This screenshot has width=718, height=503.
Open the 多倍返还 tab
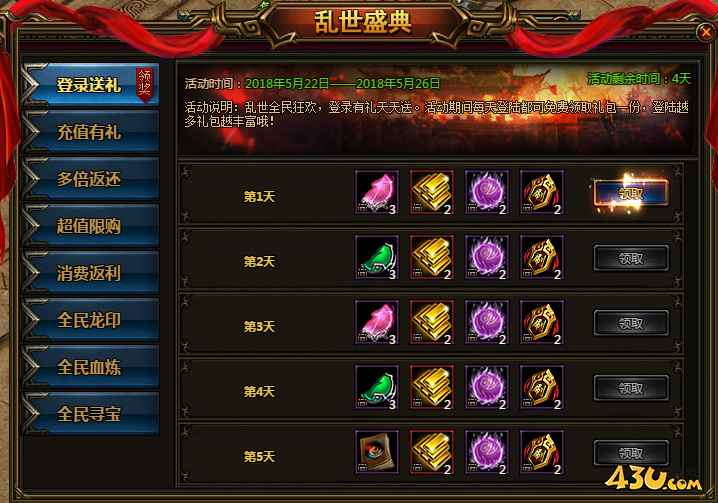click(x=90, y=179)
